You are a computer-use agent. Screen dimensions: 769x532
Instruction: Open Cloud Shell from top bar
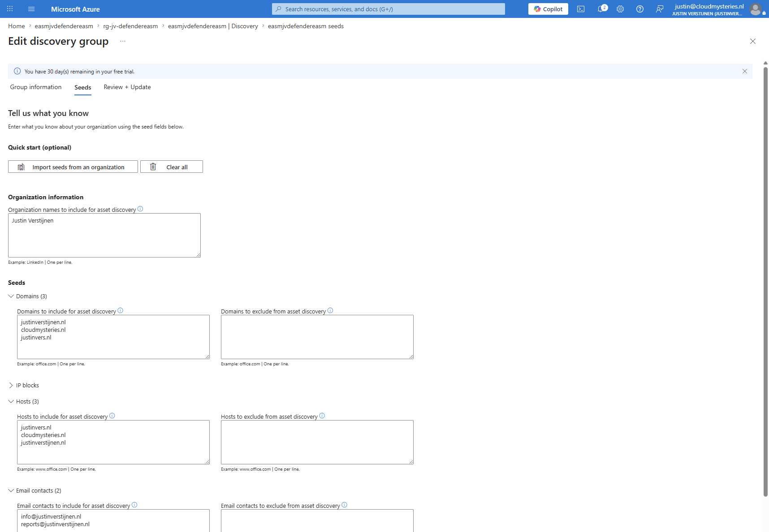[581, 9]
